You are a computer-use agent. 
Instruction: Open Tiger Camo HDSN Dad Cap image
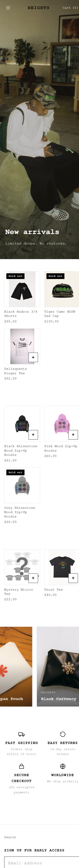point(62,289)
